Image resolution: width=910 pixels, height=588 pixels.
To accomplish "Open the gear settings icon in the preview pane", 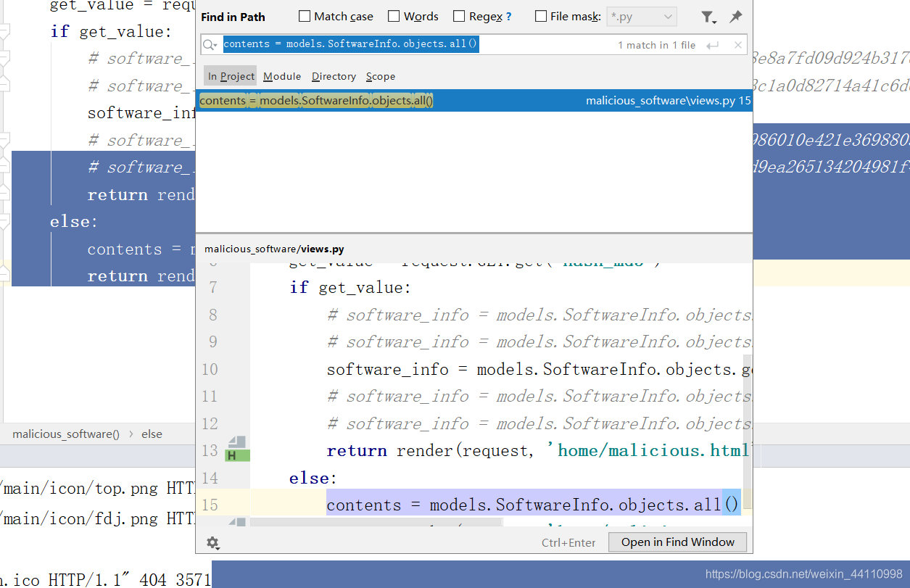I will pyautogui.click(x=213, y=542).
